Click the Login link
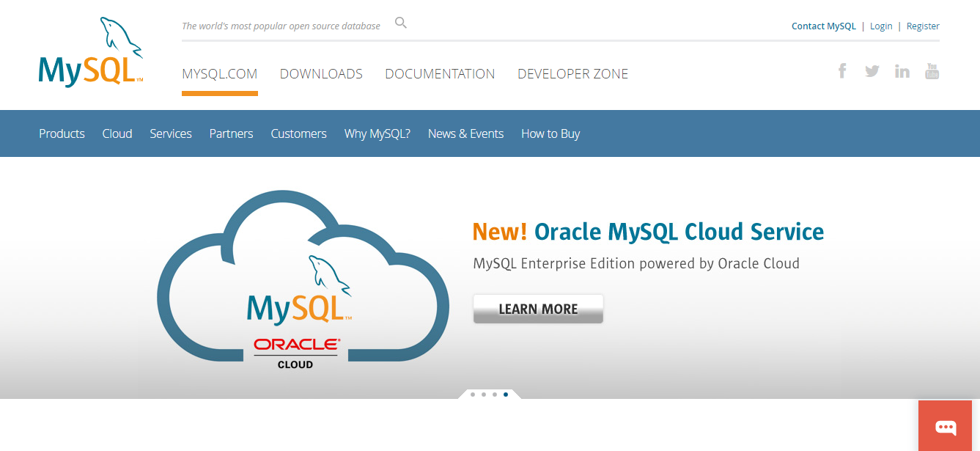This screenshot has height=451, width=980. 881,26
